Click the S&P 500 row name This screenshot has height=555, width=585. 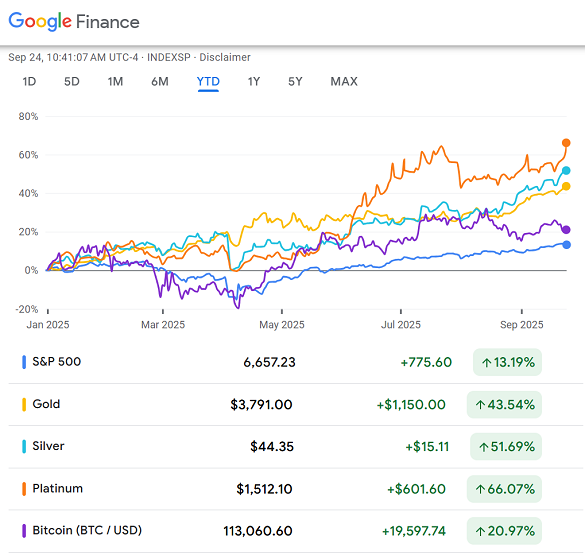(x=57, y=361)
